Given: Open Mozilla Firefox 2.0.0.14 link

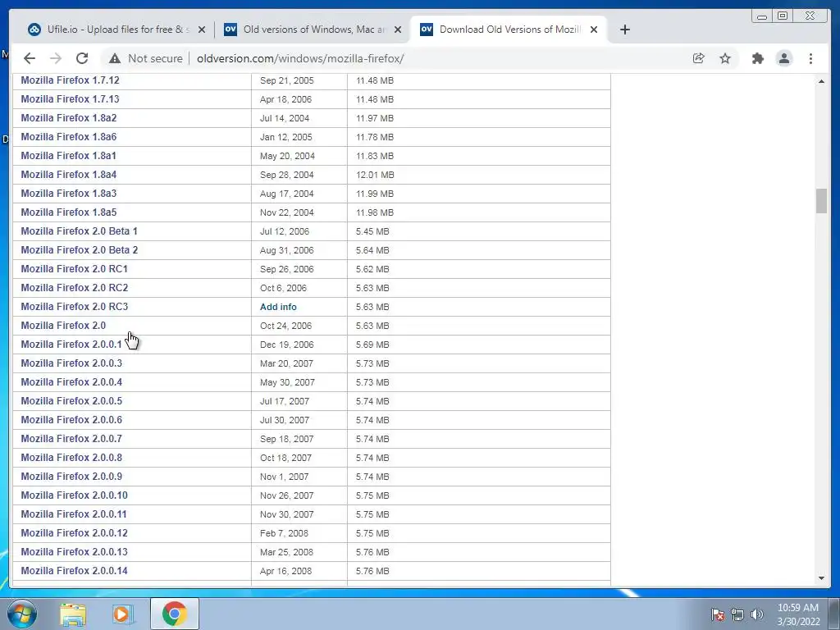Looking at the screenshot, I should coord(75,571).
